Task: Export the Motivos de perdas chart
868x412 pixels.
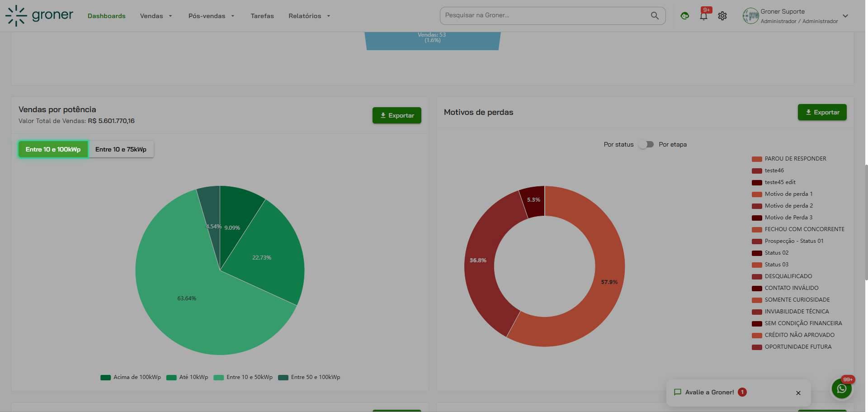Action: pyautogui.click(x=822, y=112)
